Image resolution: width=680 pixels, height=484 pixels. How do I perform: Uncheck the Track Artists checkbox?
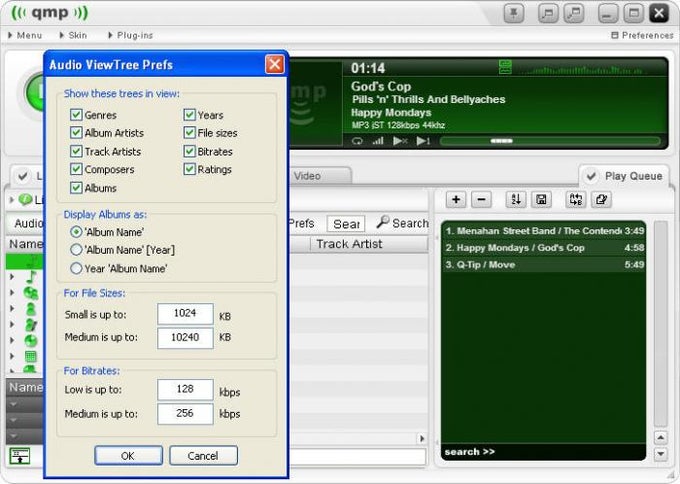coord(76,151)
